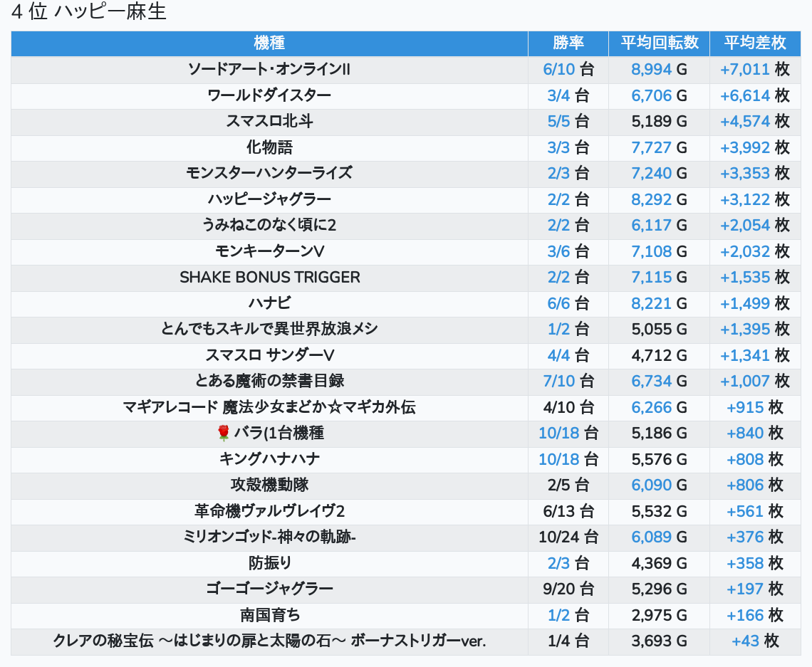Click SHAKE BONUS TRIGGER machine name
Viewport: 812px width, 667px height.
click(269, 278)
